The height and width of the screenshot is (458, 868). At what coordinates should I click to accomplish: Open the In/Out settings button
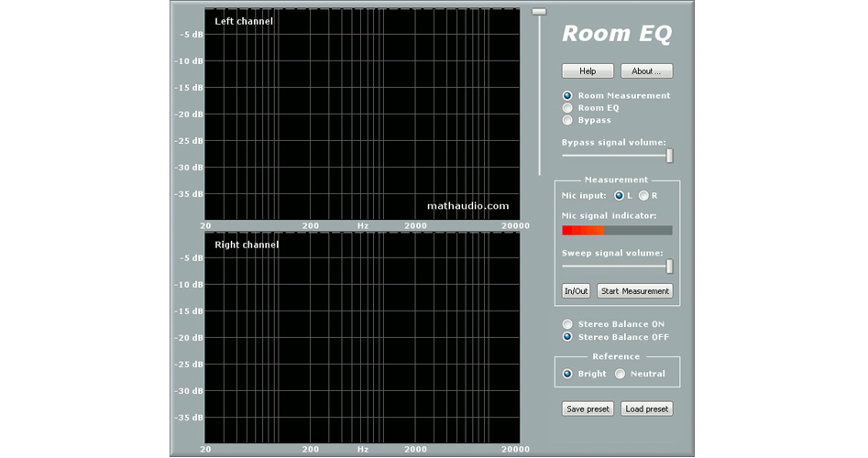pyautogui.click(x=576, y=291)
